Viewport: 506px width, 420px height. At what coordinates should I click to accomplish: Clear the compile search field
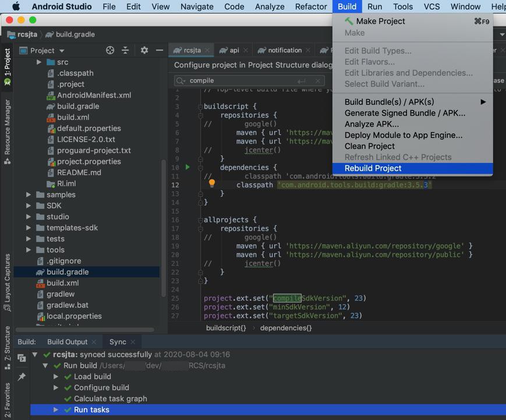(318, 81)
